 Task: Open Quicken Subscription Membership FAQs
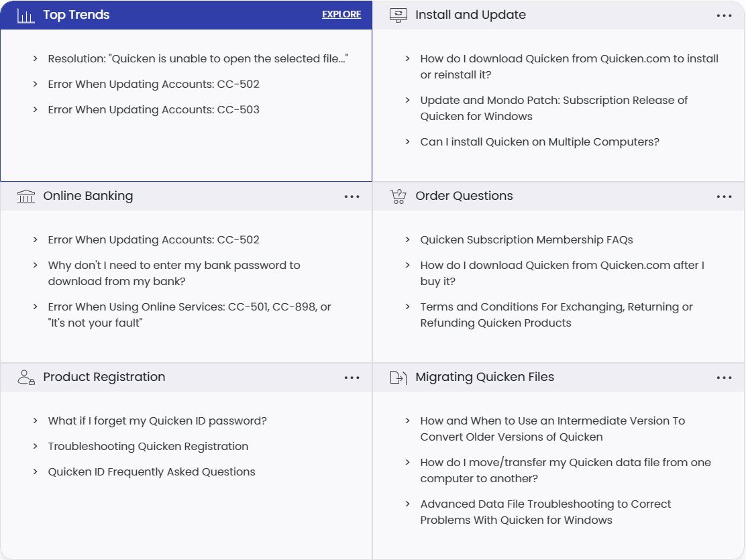pos(527,240)
